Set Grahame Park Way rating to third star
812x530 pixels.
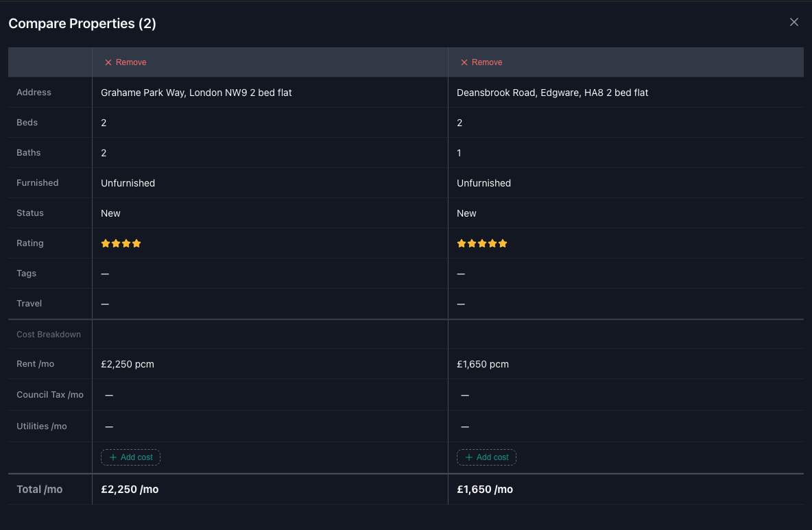126,243
